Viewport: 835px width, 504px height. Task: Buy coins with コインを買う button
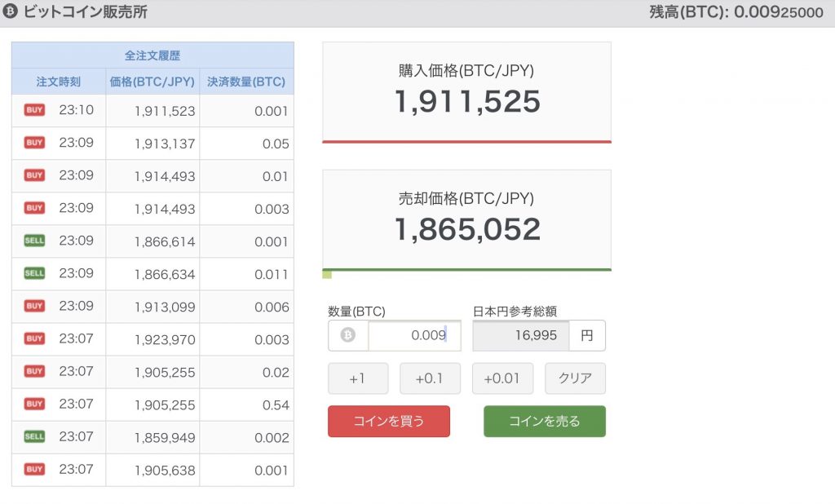[x=389, y=422]
